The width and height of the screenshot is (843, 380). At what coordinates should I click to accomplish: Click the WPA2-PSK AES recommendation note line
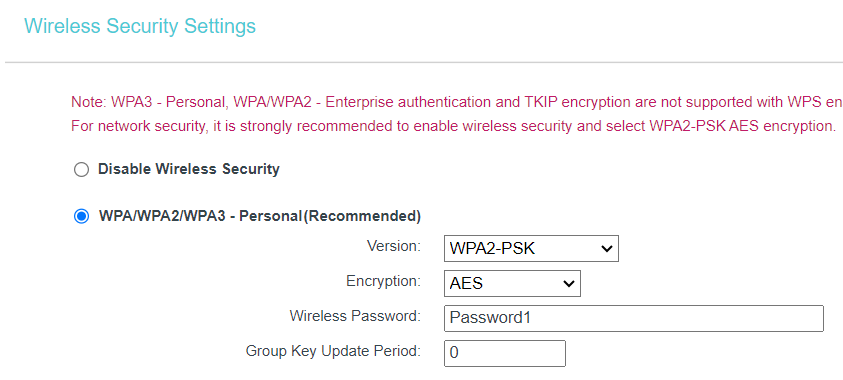[454, 126]
